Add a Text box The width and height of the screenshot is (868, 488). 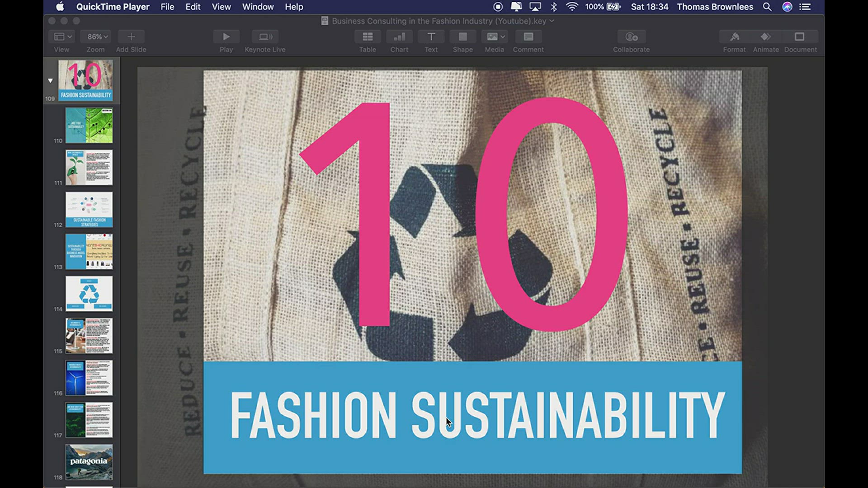click(431, 37)
